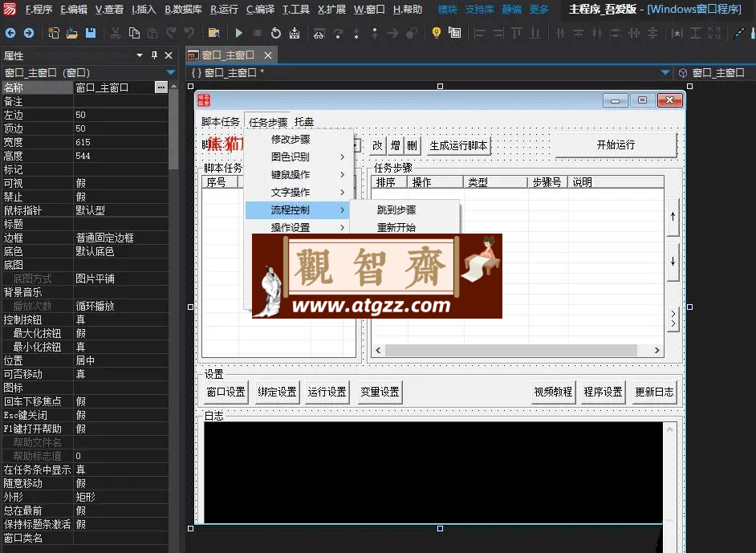Viewport: 756px width, 553px height.
Task: Click the 增 button
Action: [x=396, y=145]
